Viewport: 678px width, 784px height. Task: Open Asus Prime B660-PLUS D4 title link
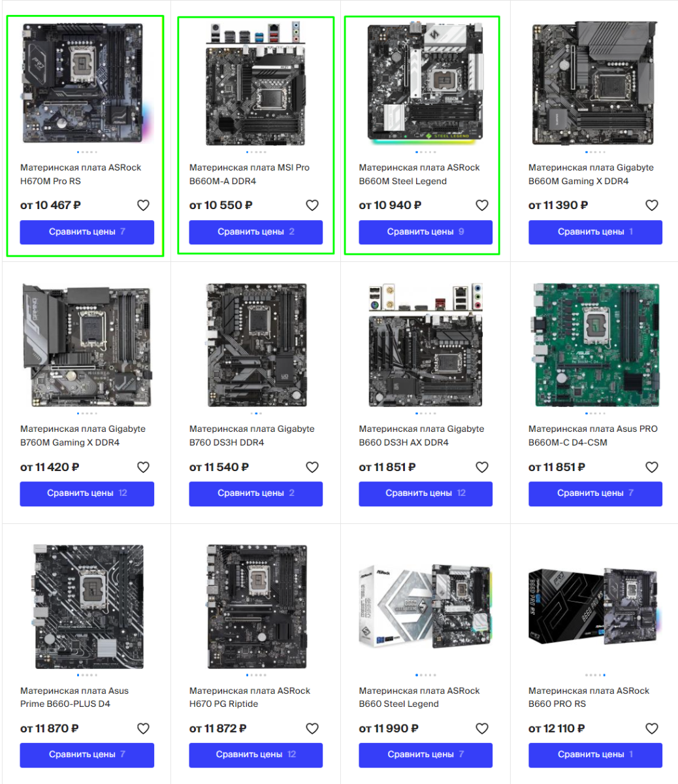pos(74,697)
